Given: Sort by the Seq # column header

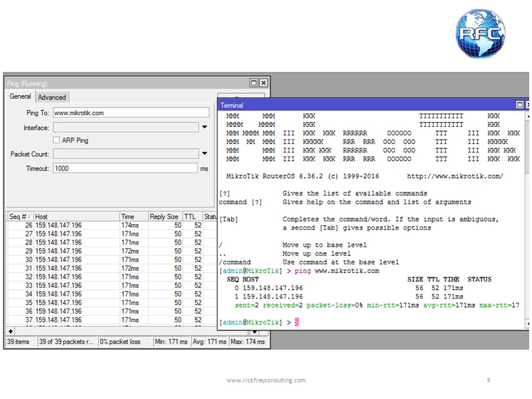Looking at the screenshot, I should pyautogui.click(x=20, y=217).
